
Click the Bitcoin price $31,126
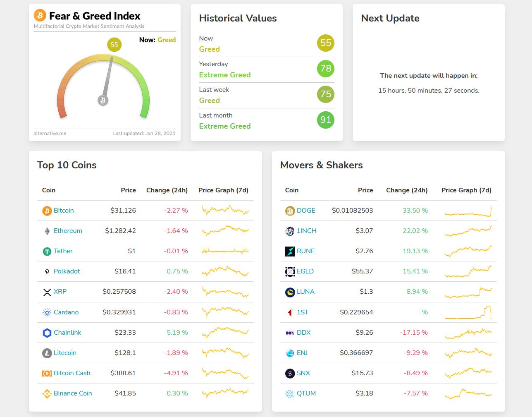[123, 211]
